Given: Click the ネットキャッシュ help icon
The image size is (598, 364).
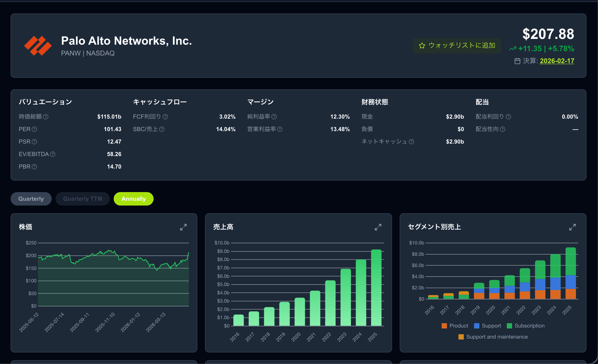Looking at the screenshot, I should (x=411, y=142).
